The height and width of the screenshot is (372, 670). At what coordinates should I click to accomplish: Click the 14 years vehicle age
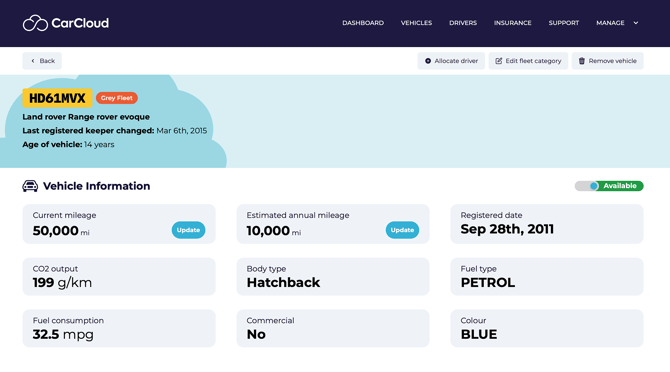pyautogui.click(x=99, y=144)
